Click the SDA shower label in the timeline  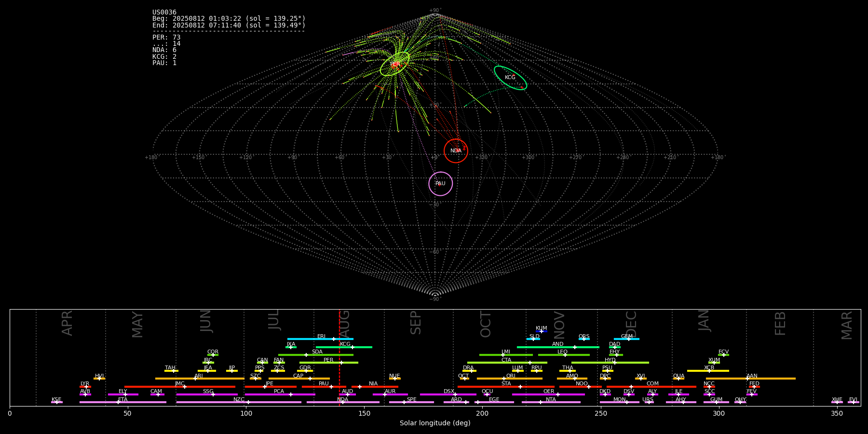317,352
